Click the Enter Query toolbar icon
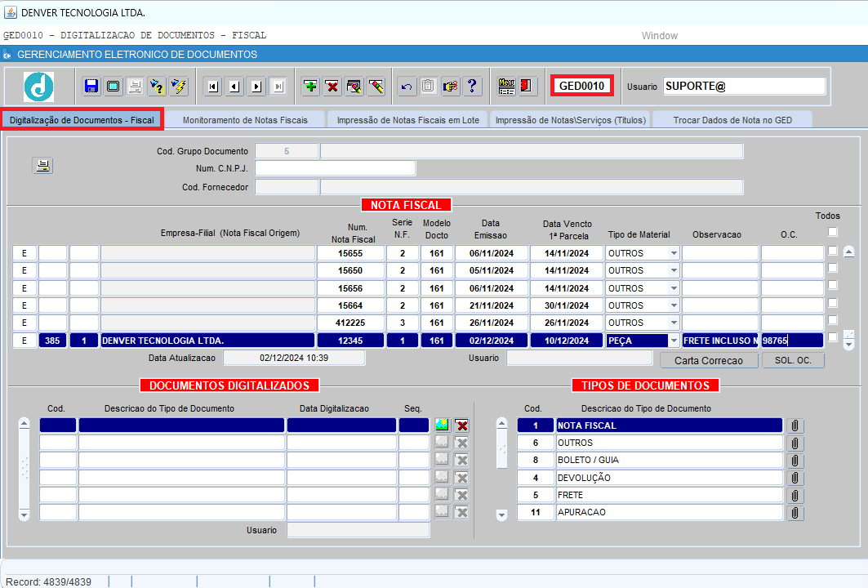The image size is (868, 588). click(x=158, y=87)
